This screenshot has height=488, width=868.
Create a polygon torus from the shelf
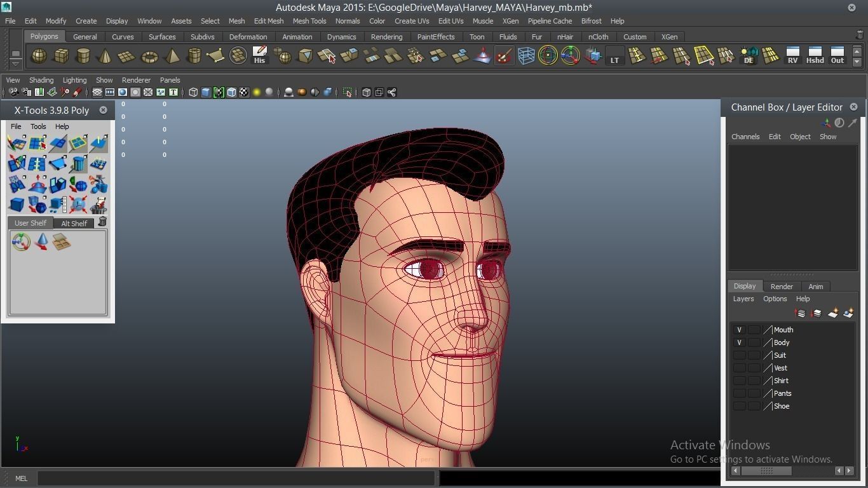pyautogui.click(x=149, y=56)
